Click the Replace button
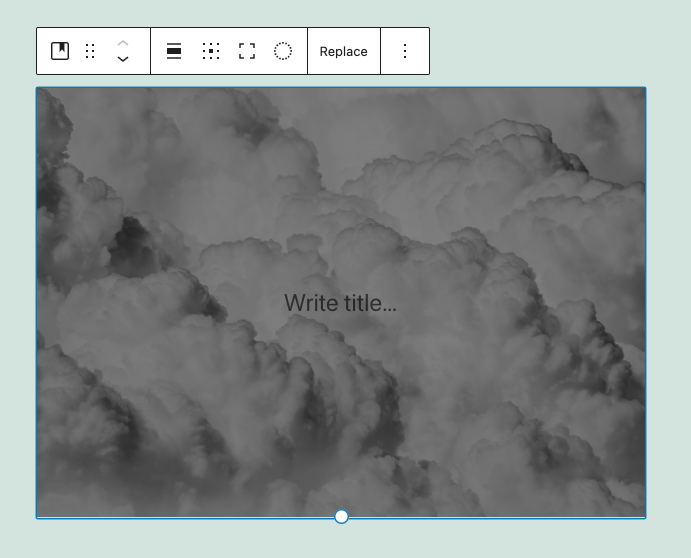 pyautogui.click(x=344, y=51)
